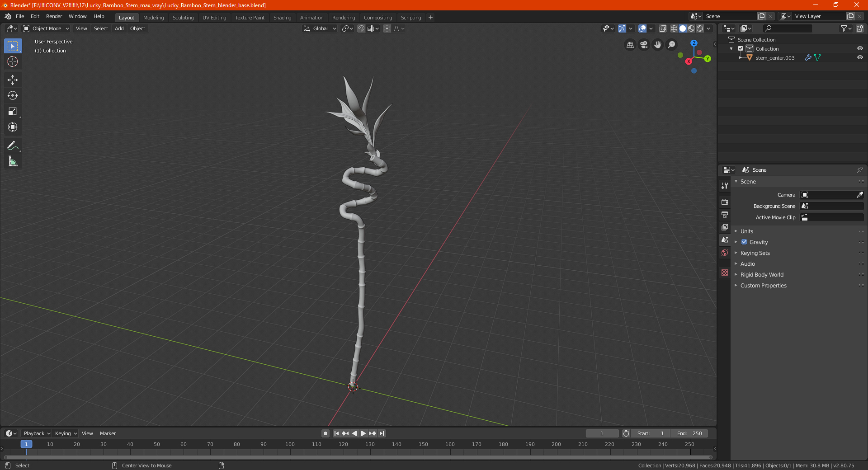Image resolution: width=868 pixels, height=470 pixels.
Task: Open Active Tool properties tab
Action: [x=725, y=186]
